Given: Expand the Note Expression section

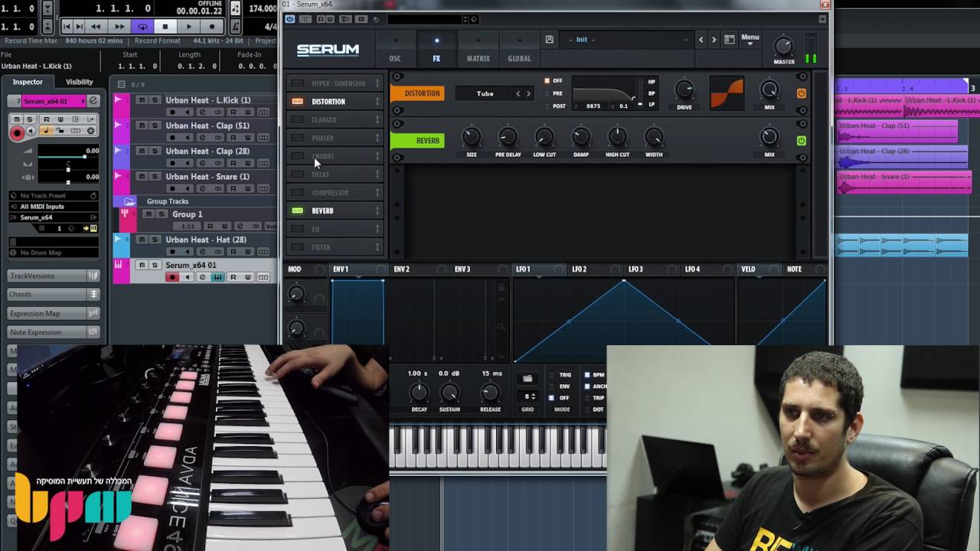Looking at the screenshot, I should [x=54, y=332].
